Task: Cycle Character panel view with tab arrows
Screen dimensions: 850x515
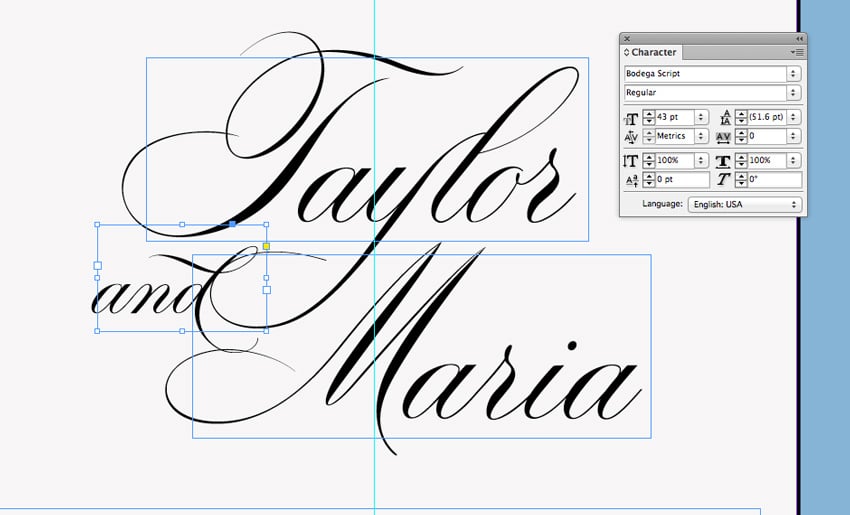Action: pos(626,53)
